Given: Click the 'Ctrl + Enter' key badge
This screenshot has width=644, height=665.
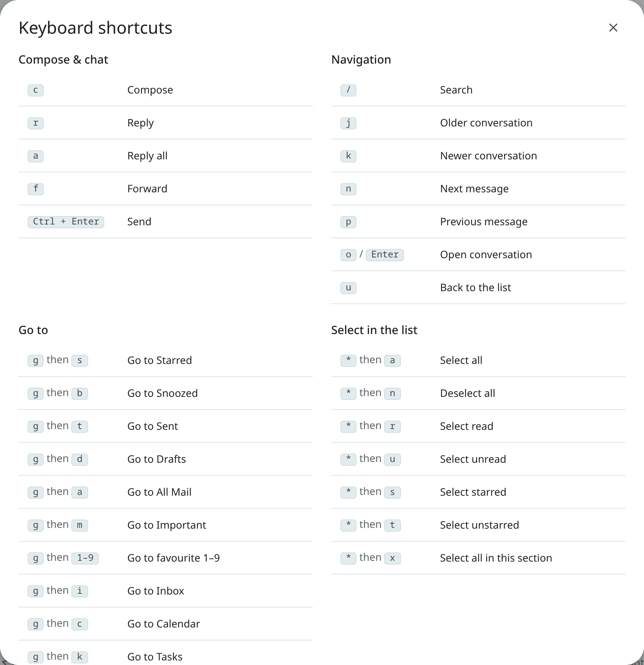Looking at the screenshot, I should tap(66, 222).
